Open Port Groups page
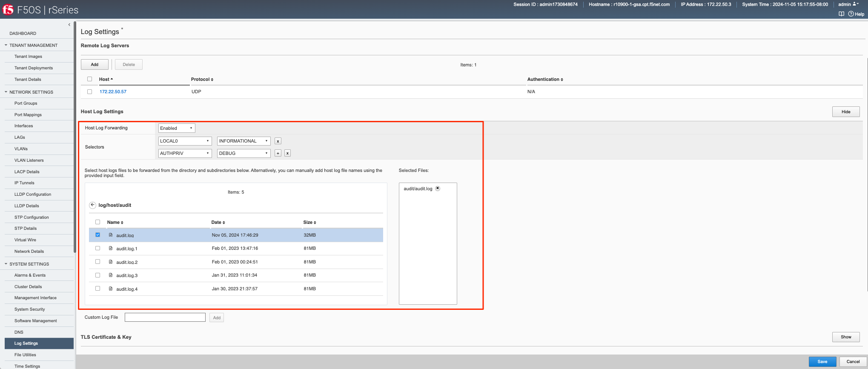This screenshot has height=369, width=868. click(26, 103)
